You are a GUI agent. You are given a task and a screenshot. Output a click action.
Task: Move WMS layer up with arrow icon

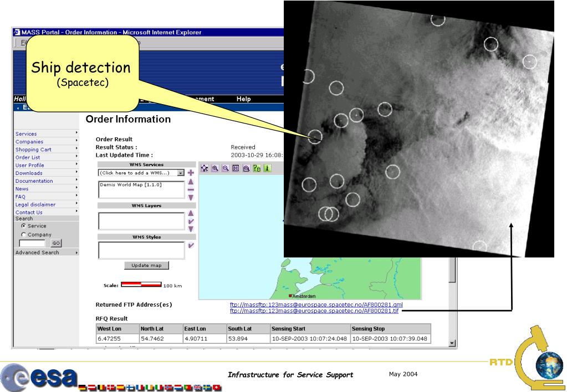click(x=191, y=213)
